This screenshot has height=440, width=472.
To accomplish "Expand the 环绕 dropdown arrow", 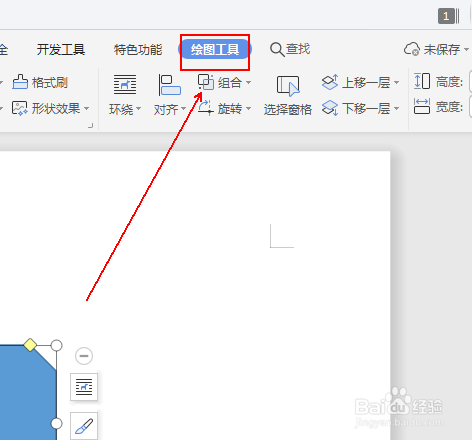I will pos(138,109).
